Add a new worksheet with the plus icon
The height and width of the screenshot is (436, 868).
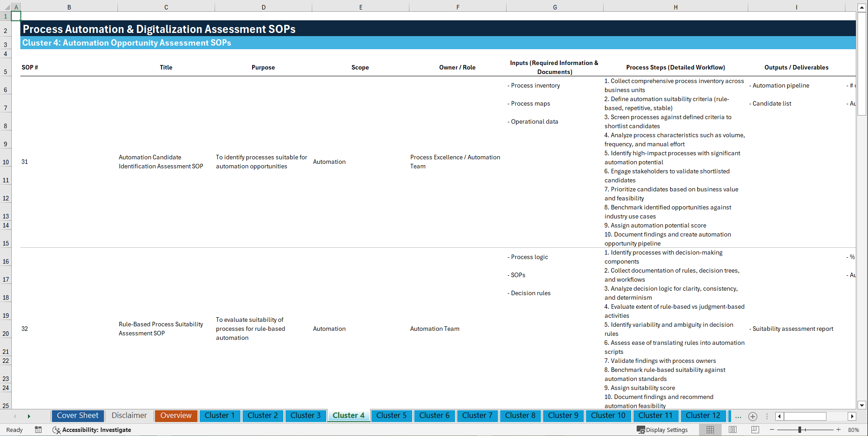click(x=753, y=416)
